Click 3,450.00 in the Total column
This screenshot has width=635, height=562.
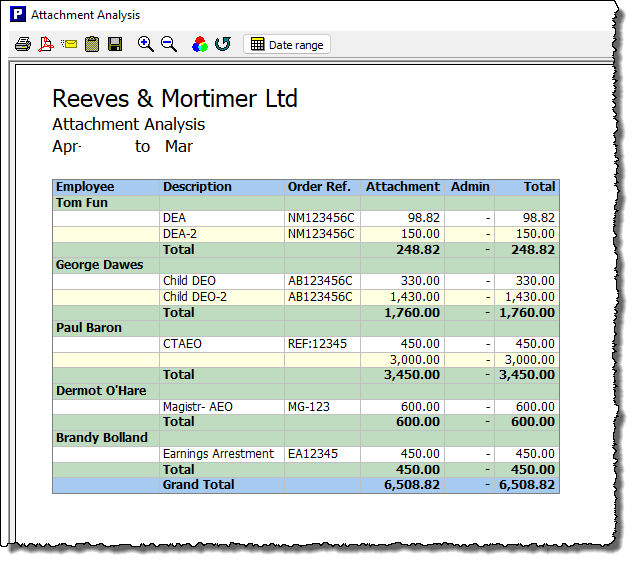coord(527,375)
